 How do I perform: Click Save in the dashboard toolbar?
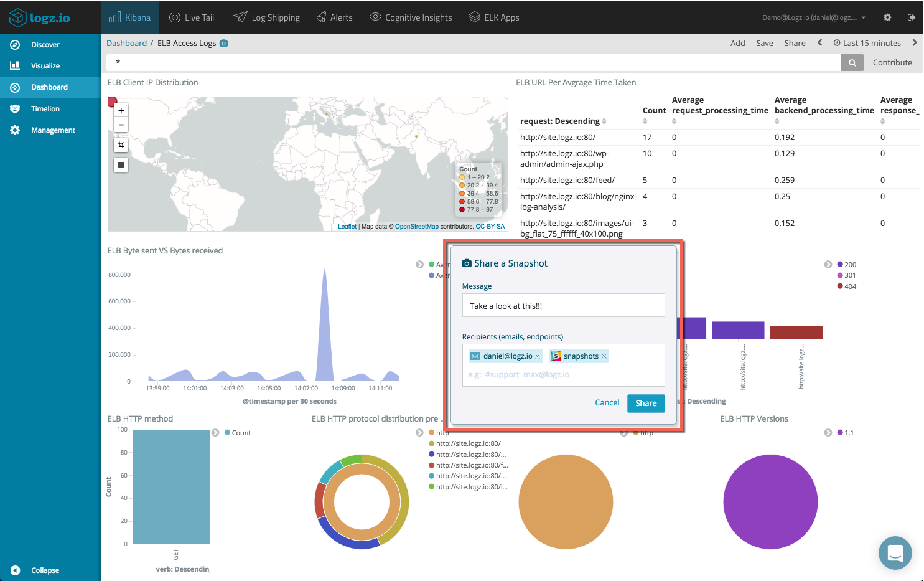click(765, 43)
